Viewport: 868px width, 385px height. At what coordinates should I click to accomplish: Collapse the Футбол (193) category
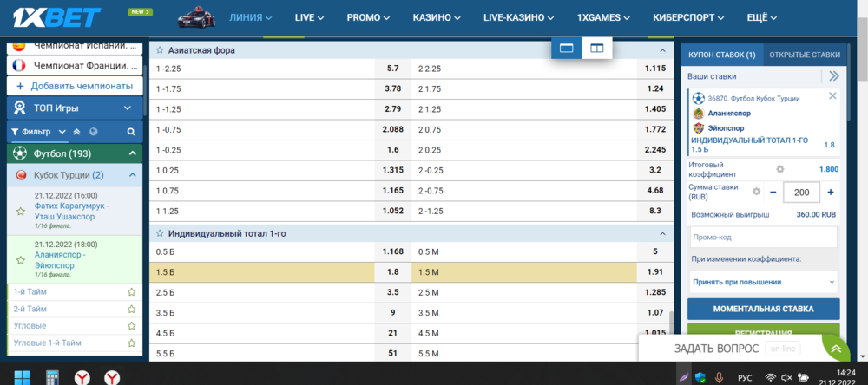tap(132, 153)
